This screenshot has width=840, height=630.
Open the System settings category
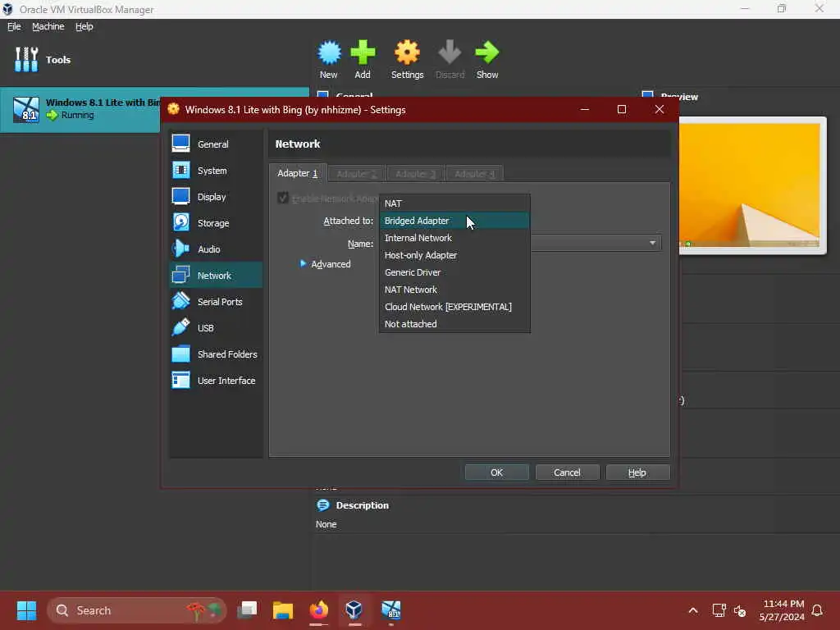[x=216, y=171]
